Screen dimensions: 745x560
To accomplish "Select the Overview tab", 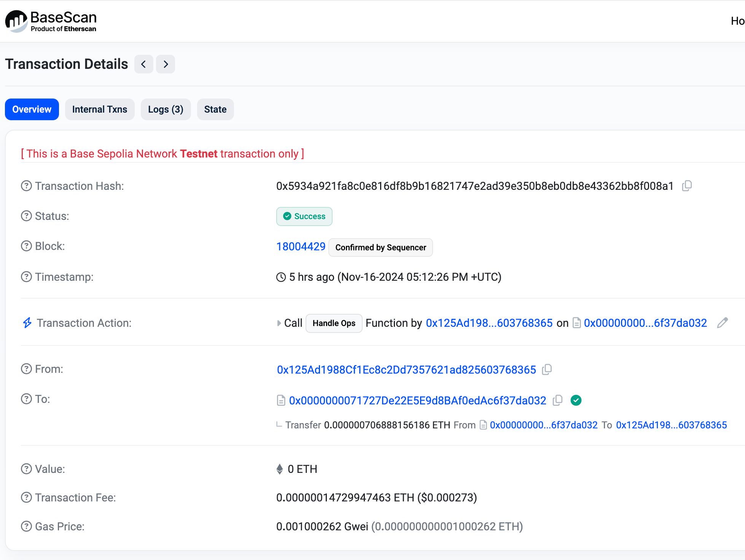I will point(32,109).
